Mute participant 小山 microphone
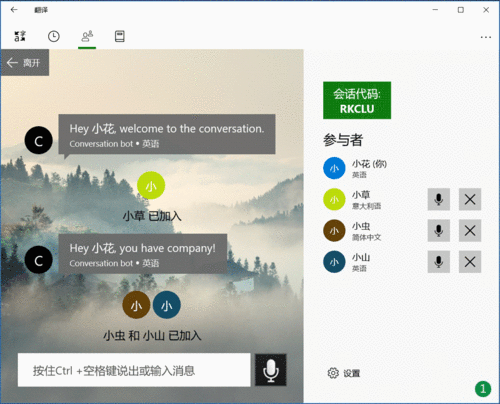This screenshot has width=500, height=404. click(439, 262)
